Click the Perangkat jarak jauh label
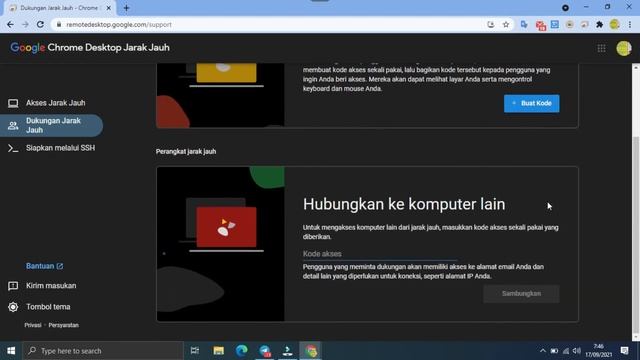This screenshot has height=360, width=640. (186, 151)
